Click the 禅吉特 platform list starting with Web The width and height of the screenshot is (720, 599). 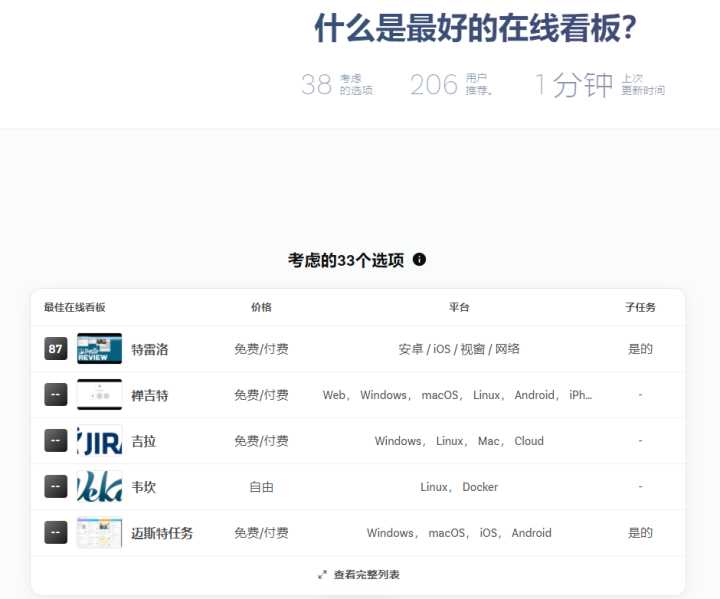point(457,395)
